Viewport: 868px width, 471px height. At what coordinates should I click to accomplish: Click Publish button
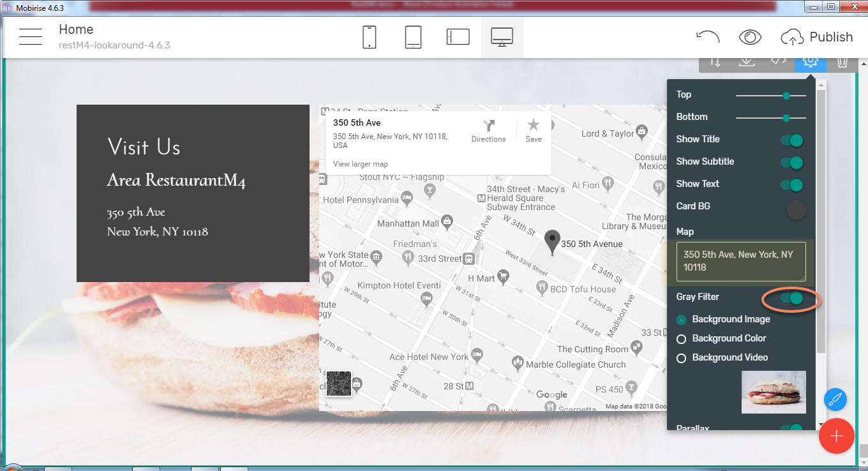(817, 37)
